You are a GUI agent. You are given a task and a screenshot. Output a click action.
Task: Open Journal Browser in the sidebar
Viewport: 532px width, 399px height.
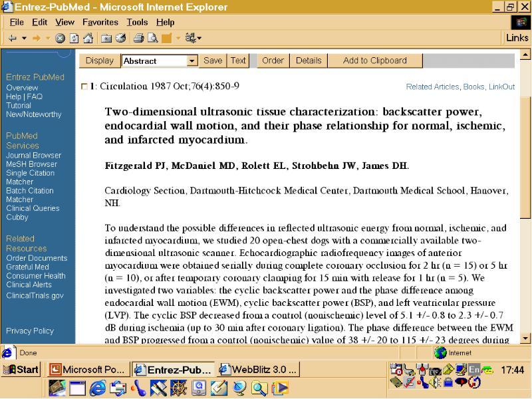tap(34, 156)
